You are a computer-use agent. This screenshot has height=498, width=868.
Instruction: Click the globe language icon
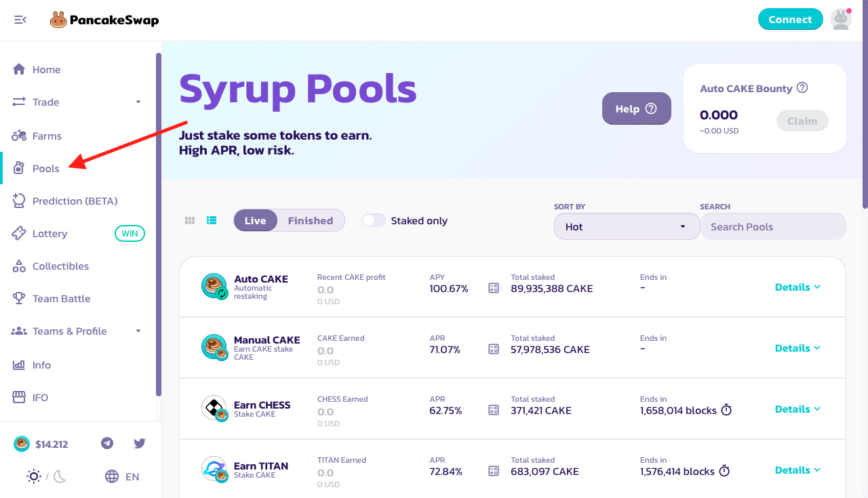112,476
